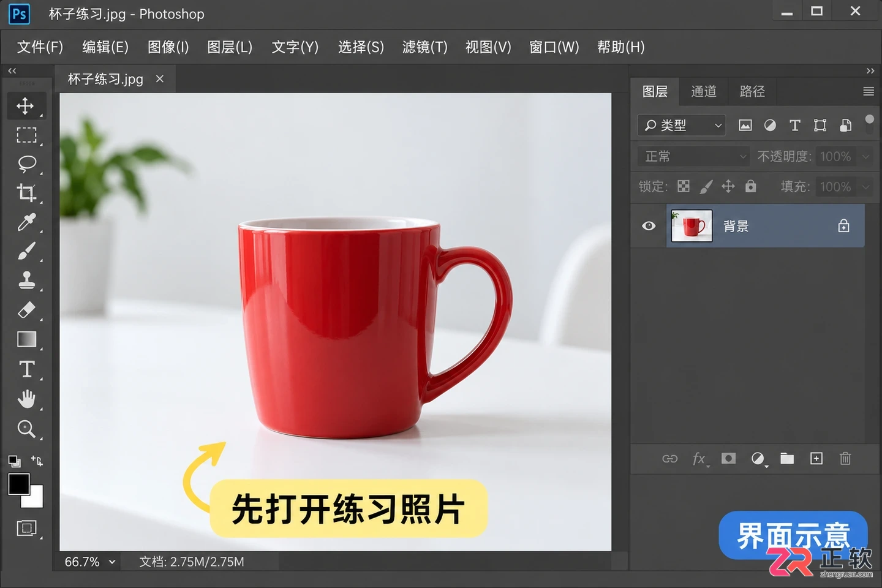Select the Crop tool
The image size is (882, 588).
pyautogui.click(x=26, y=193)
